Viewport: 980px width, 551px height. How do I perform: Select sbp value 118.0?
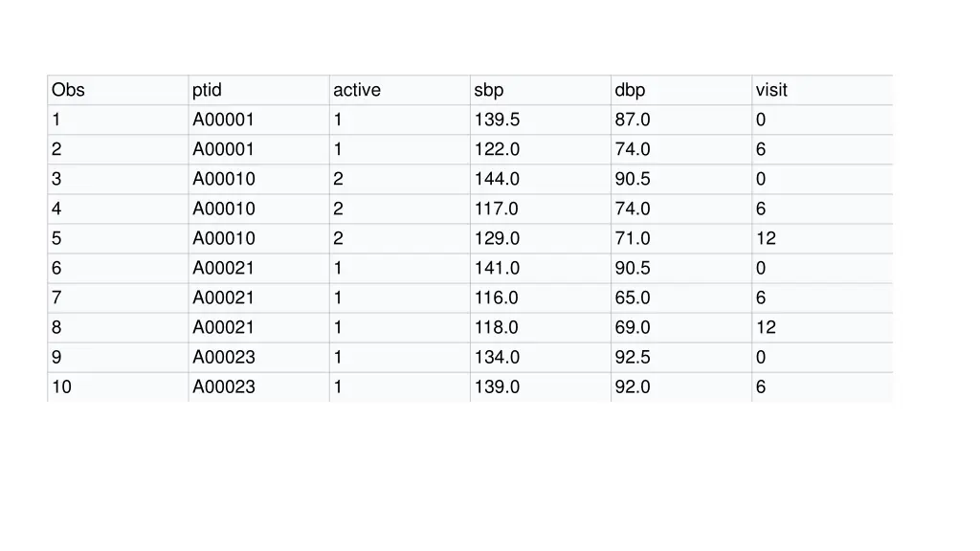click(x=497, y=327)
